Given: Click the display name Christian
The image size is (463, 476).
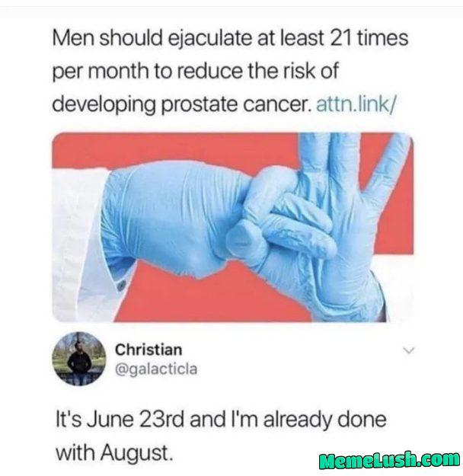Looking at the screenshot, I should (x=148, y=350).
